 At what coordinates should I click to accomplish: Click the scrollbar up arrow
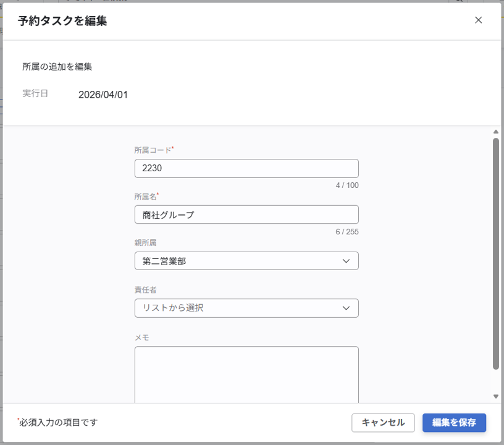click(495, 132)
